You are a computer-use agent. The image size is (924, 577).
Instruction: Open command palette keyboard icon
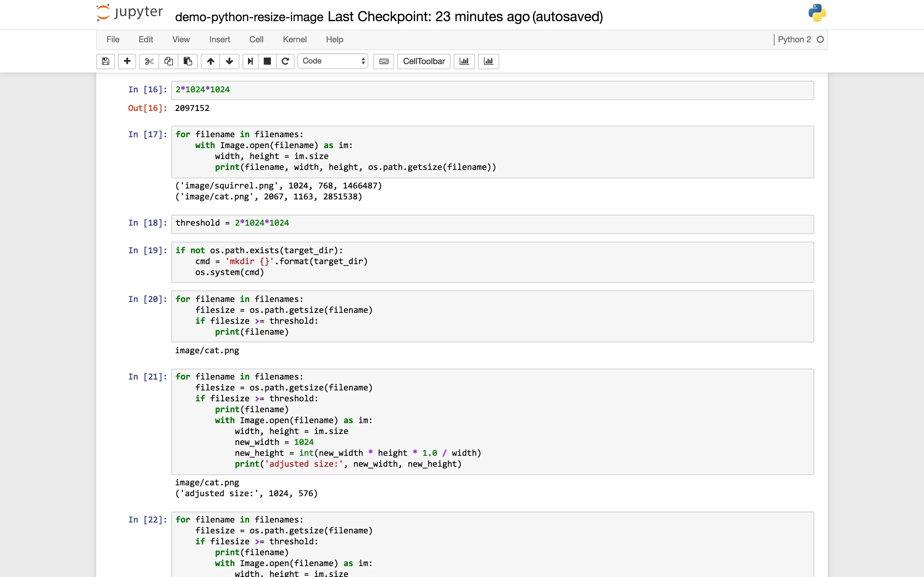pos(384,61)
